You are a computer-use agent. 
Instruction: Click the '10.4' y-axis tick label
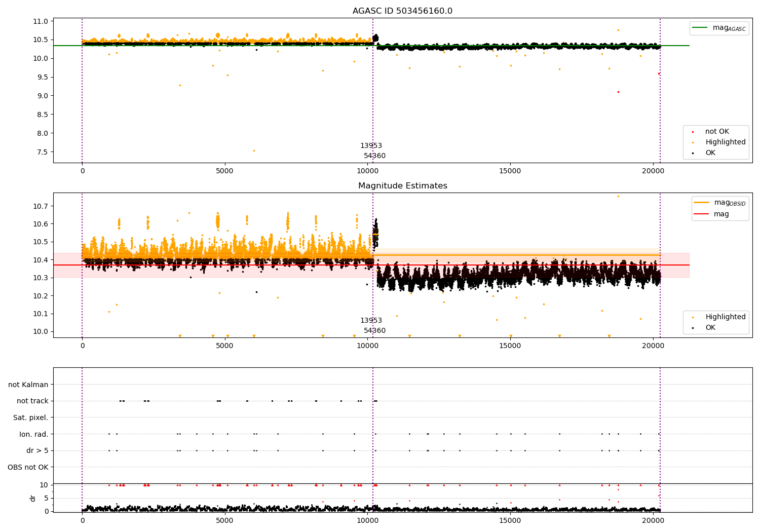[x=42, y=260]
